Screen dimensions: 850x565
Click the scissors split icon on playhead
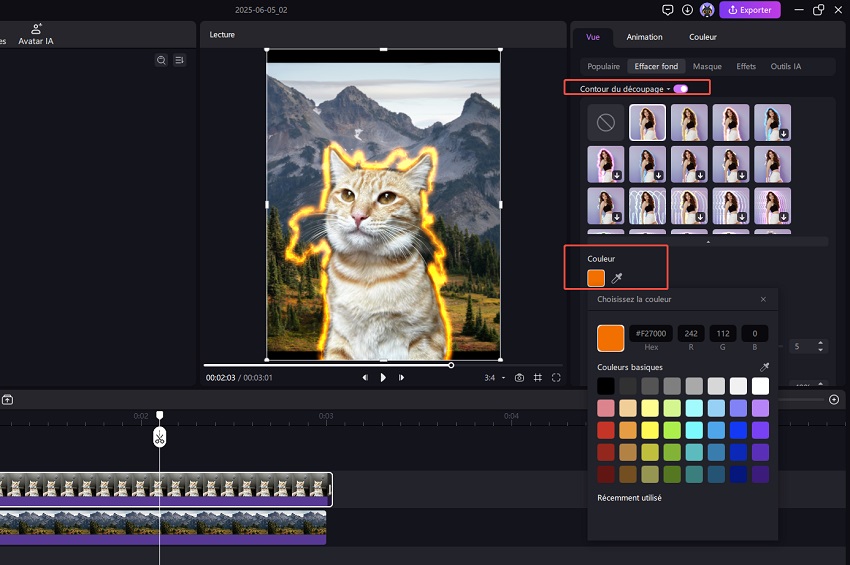click(159, 437)
